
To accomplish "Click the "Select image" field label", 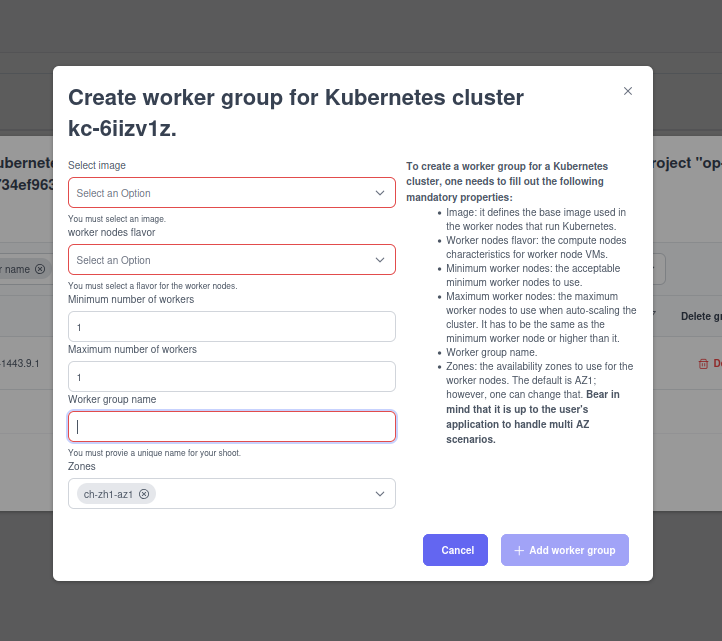I will click(97, 165).
